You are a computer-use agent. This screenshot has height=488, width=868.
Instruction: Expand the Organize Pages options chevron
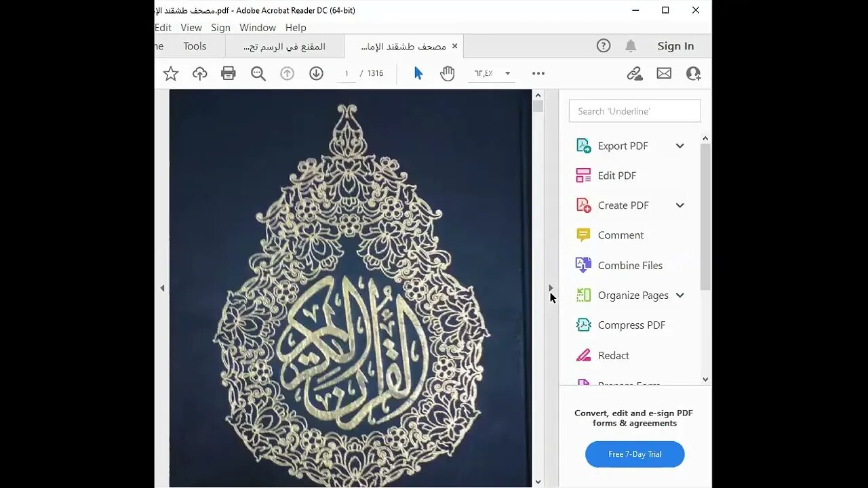(x=679, y=295)
